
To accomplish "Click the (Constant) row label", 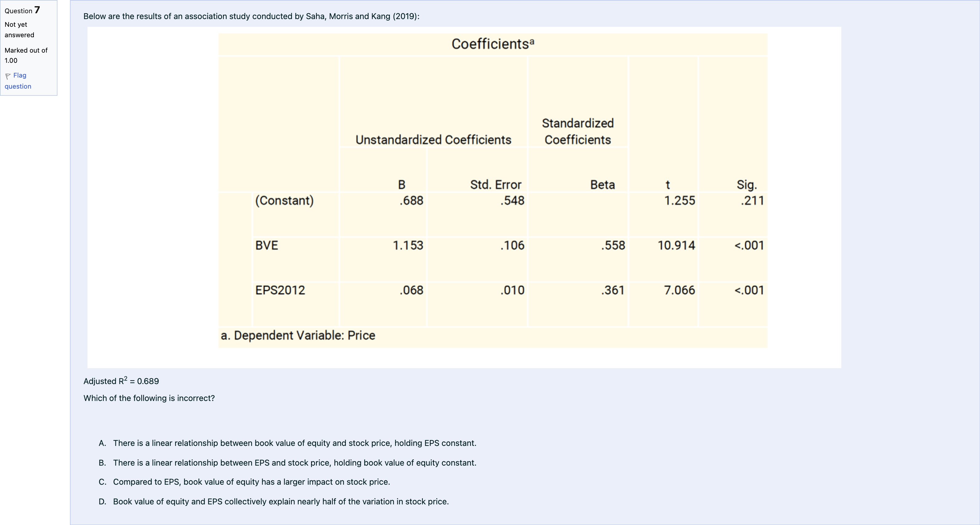I will pyautogui.click(x=284, y=200).
